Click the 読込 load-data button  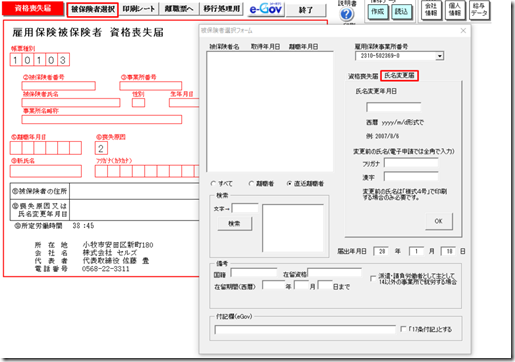[x=401, y=12]
